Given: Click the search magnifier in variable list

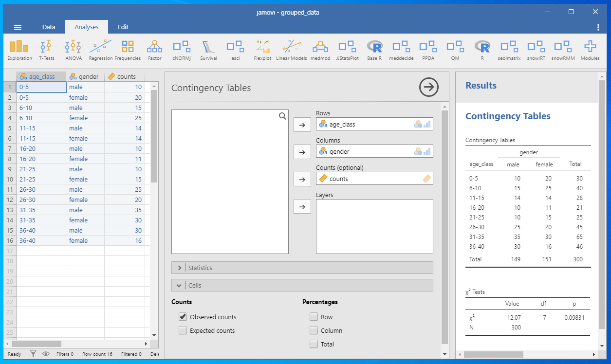Looking at the screenshot, I should click(282, 116).
